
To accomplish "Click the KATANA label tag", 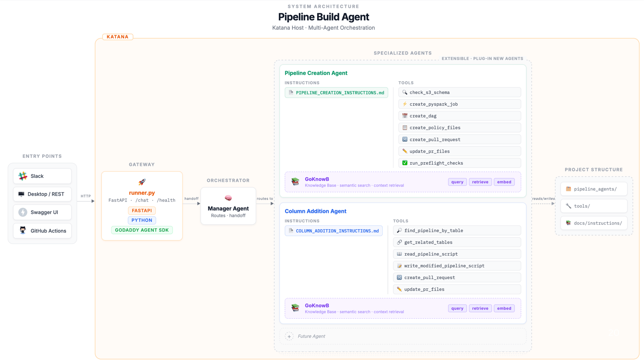I will pos(118,37).
